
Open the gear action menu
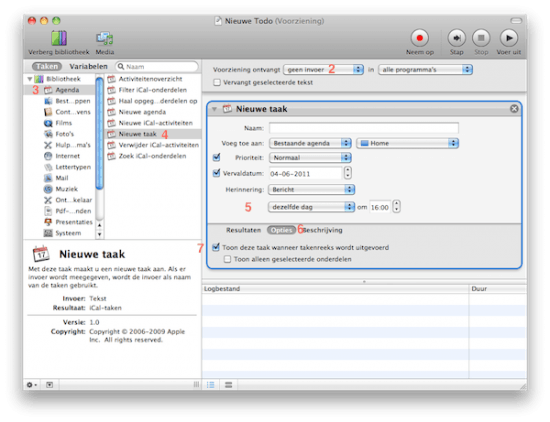(x=32, y=385)
